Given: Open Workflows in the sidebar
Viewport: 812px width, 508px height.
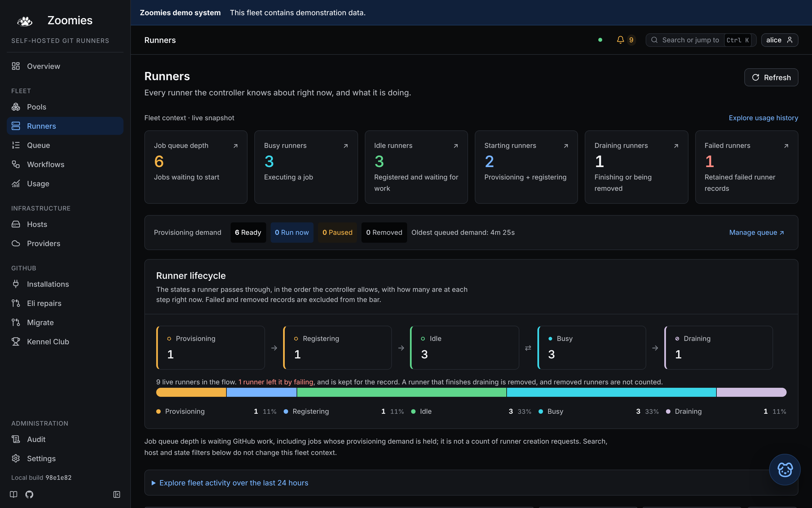Looking at the screenshot, I should 65,164.
